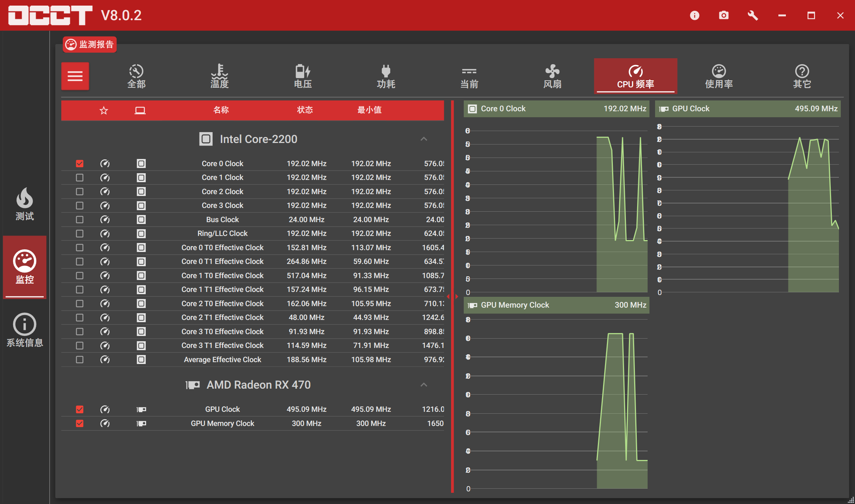The width and height of the screenshot is (855, 504).
Task: Enable the Core 1 Clock checkbox
Action: pyautogui.click(x=80, y=177)
